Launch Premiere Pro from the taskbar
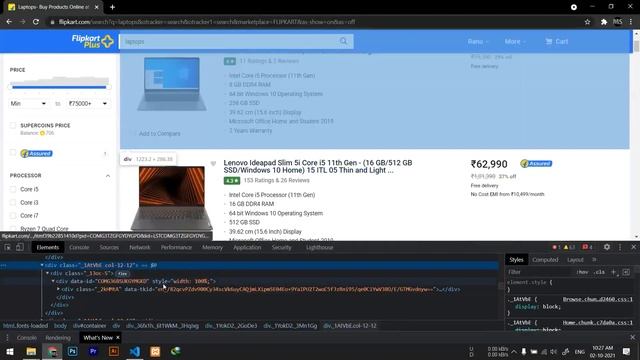The image size is (640, 360). coord(93,351)
